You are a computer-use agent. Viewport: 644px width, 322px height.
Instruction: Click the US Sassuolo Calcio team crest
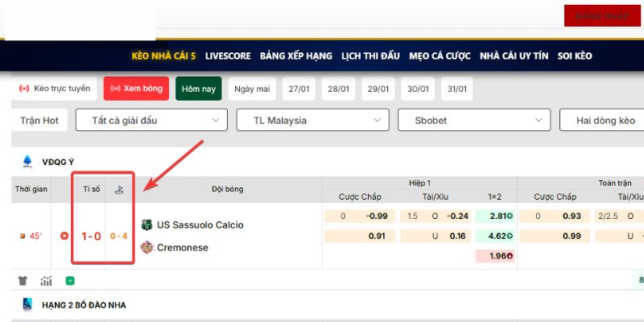click(x=147, y=225)
